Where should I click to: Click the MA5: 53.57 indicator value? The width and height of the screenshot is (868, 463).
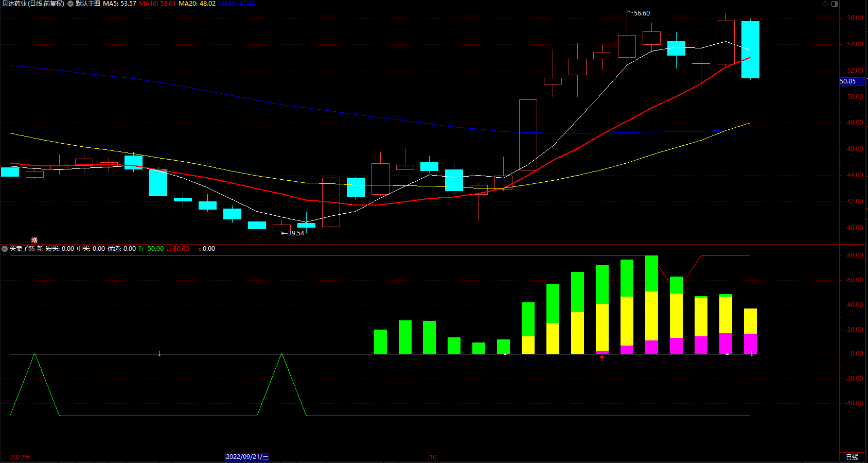[x=119, y=4]
